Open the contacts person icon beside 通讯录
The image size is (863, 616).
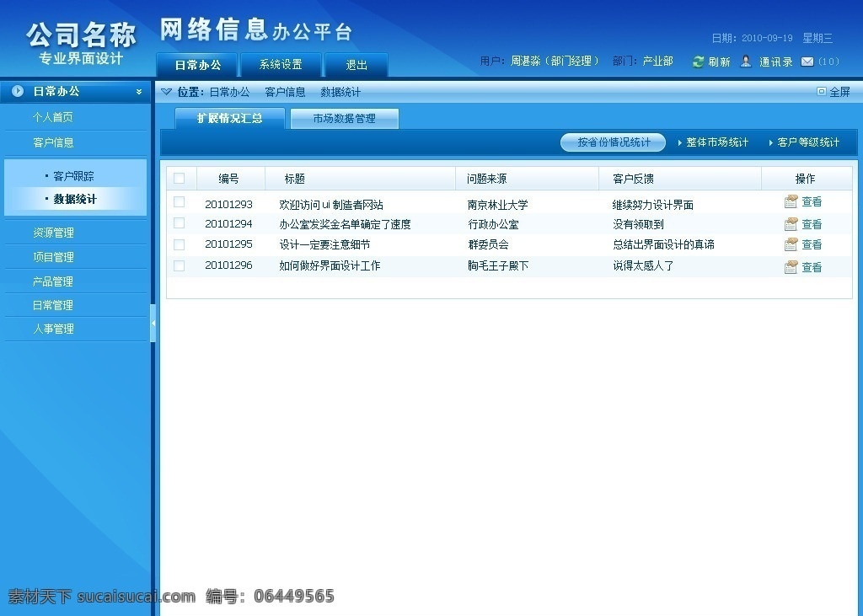click(x=746, y=62)
